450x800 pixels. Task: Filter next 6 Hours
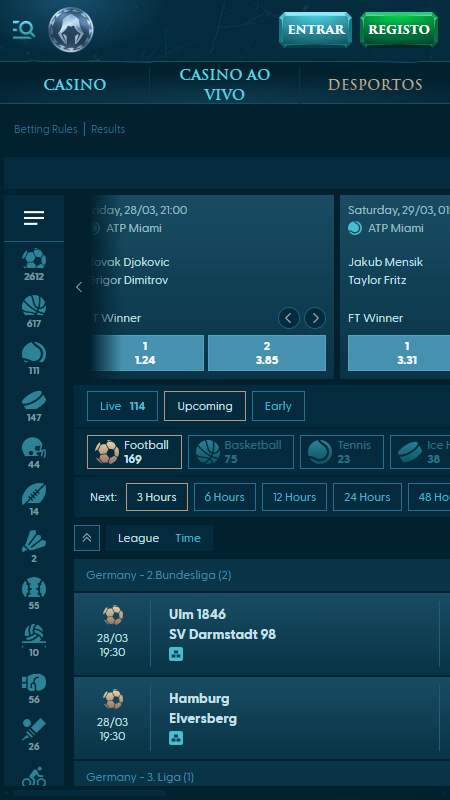224,497
